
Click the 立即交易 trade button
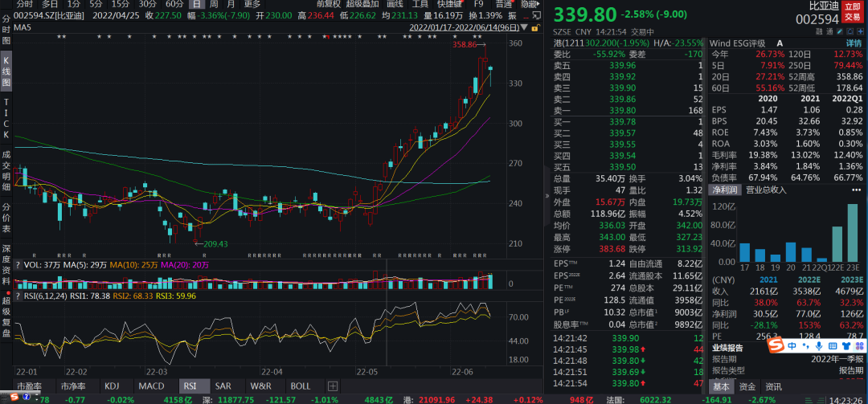tap(854, 13)
